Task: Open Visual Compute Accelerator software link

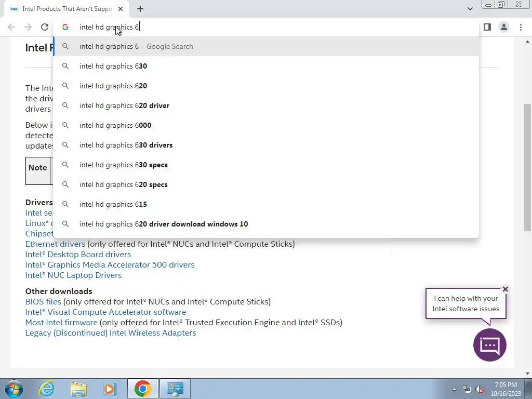Action: pyautogui.click(x=105, y=312)
